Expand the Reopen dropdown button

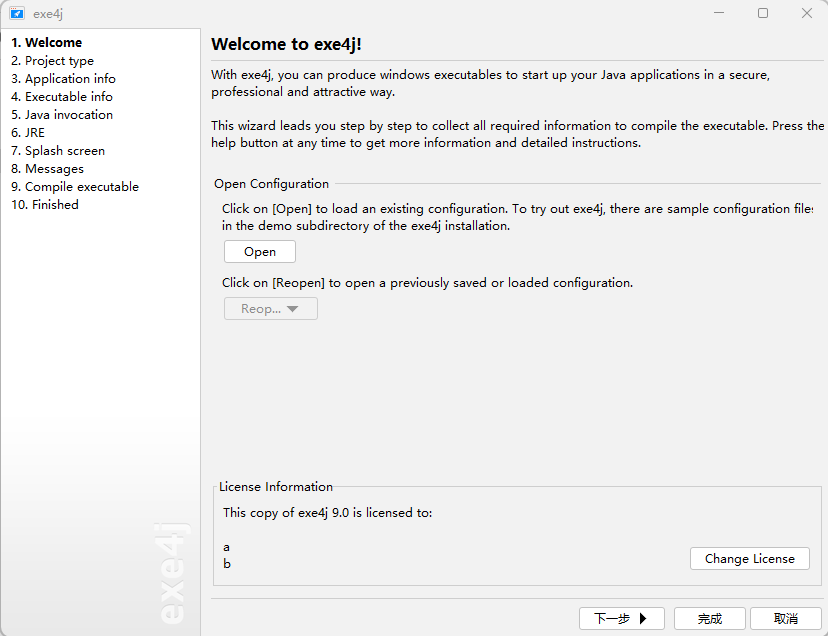click(271, 308)
